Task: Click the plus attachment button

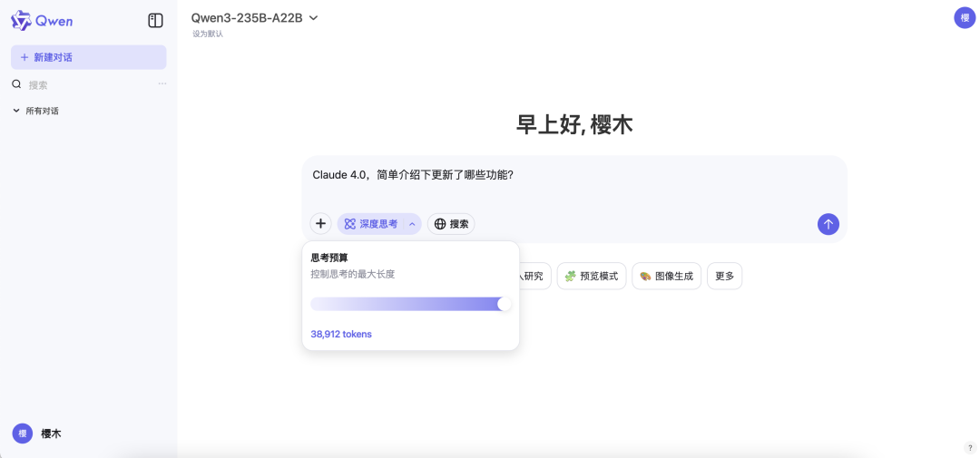Action: tap(320, 224)
